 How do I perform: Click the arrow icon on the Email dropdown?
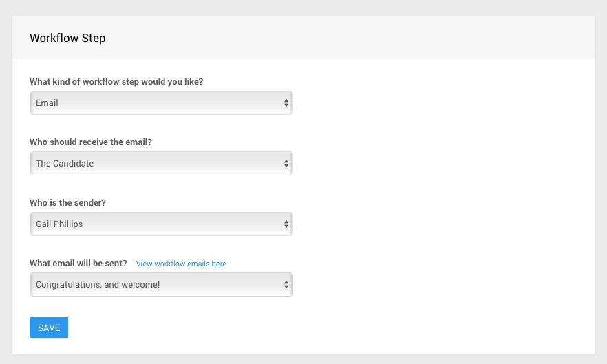pos(286,103)
